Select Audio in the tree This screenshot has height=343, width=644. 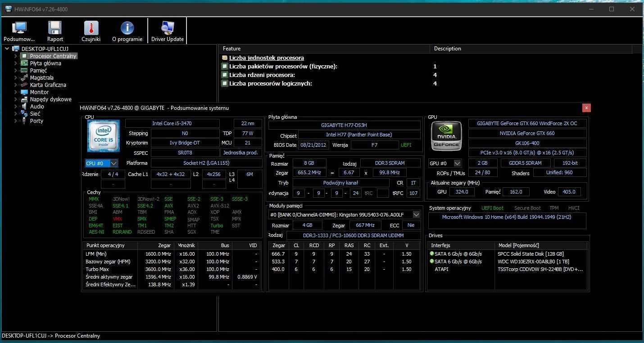[x=37, y=107]
